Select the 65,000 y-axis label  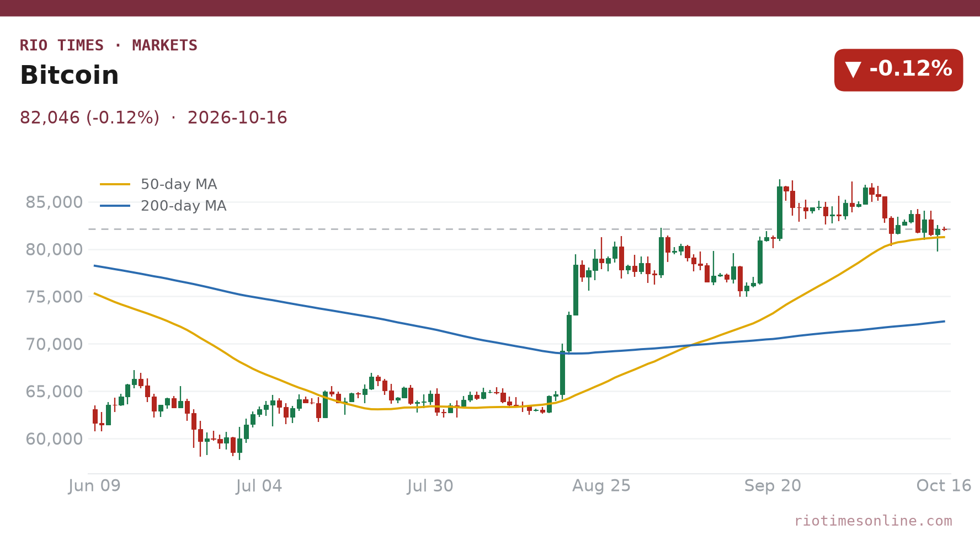(54, 392)
